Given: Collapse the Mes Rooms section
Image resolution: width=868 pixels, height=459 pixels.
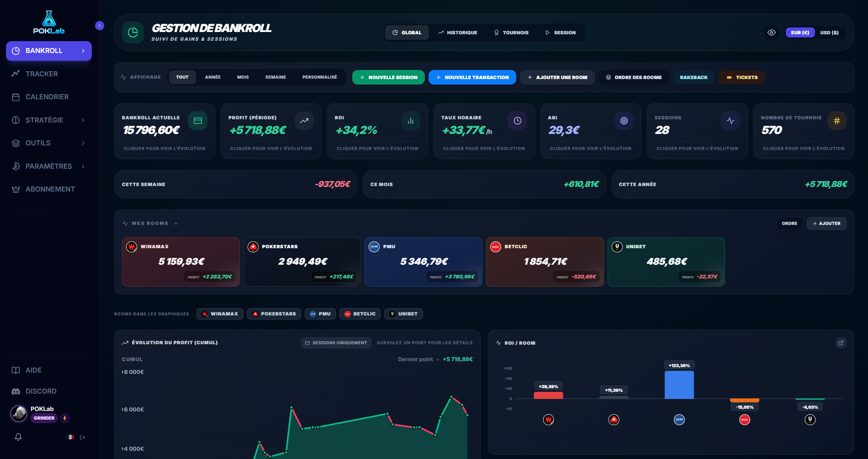Looking at the screenshot, I should [176, 224].
